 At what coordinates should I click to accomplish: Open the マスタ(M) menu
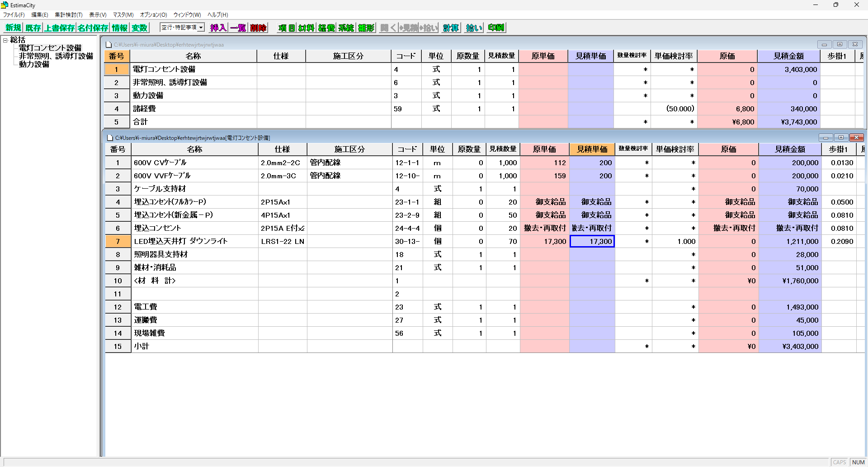pyautogui.click(x=122, y=14)
